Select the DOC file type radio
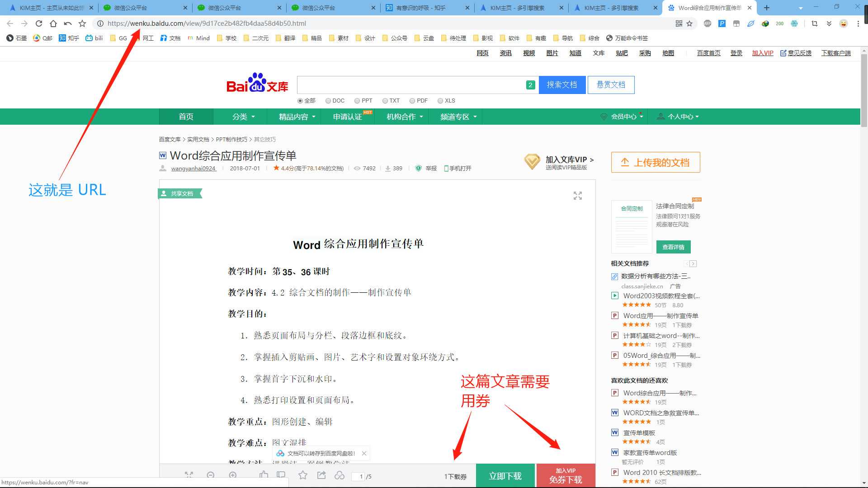Image resolution: width=868 pixels, height=488 pixels. point(328,101)
